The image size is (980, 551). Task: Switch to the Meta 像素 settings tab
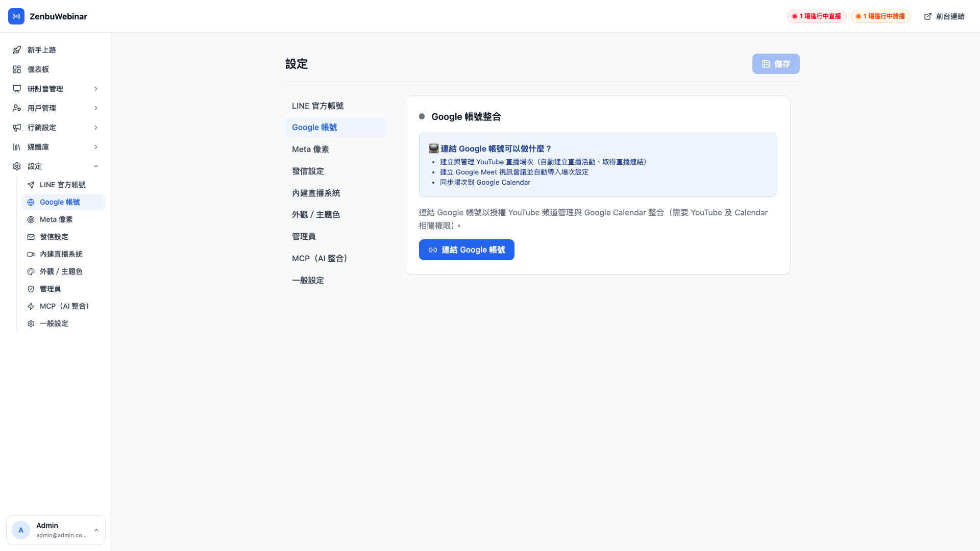tap(336, 149)
